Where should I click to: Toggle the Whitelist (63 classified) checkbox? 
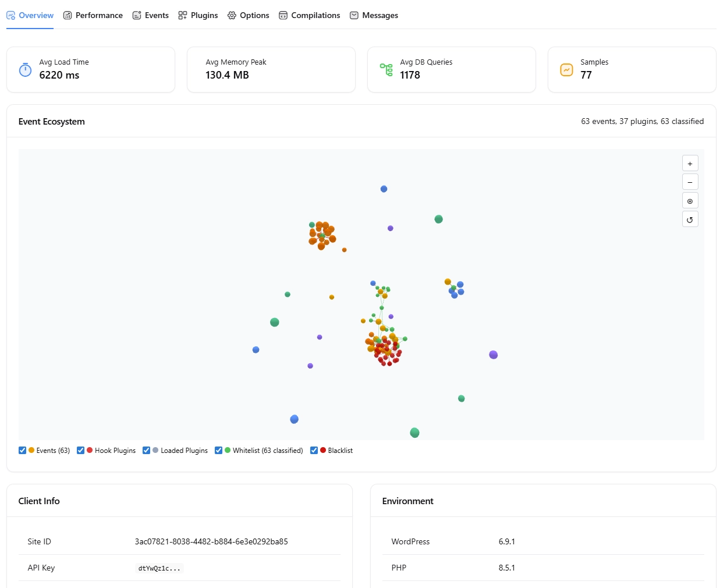[218, 450]
